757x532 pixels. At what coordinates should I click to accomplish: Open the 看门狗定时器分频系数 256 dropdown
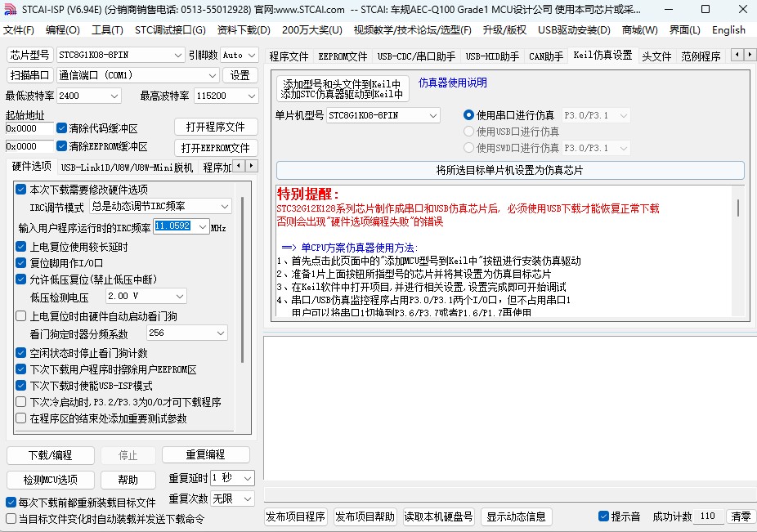[x=187, y=333]
